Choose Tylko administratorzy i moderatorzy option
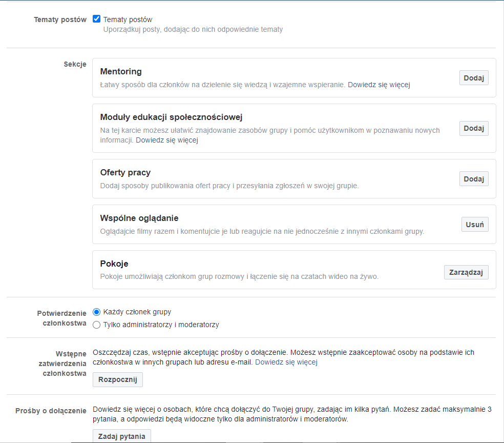This screenshot has width=504, height=443. (96, 325)
